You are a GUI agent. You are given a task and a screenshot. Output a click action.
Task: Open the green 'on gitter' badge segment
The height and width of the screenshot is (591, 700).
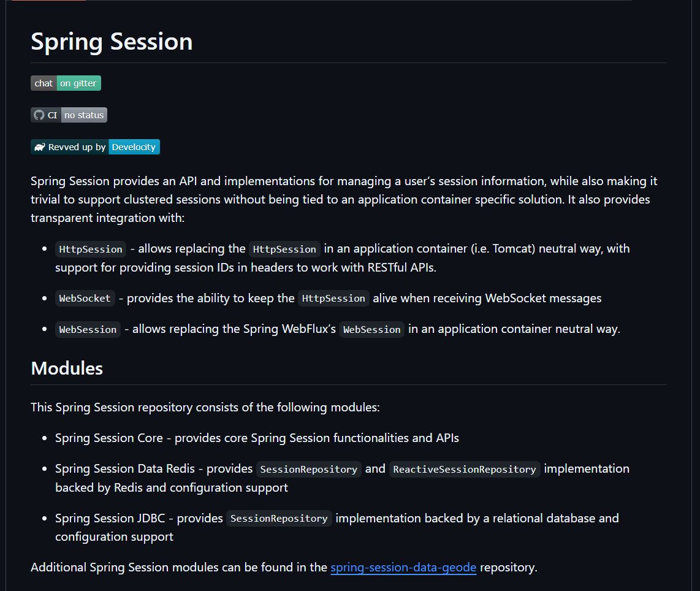(x=78, y=83)
